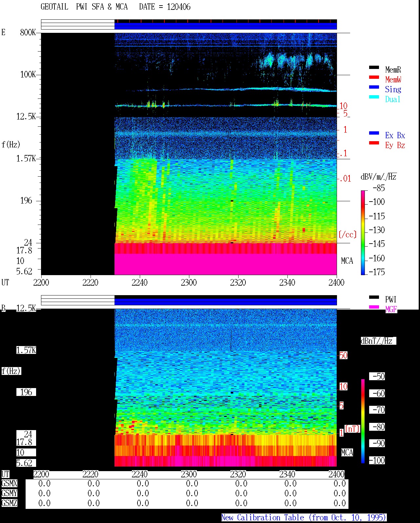Click the red Ey Bz legend swatch
This screenshot has height=523, width=420.
point(374,143)
